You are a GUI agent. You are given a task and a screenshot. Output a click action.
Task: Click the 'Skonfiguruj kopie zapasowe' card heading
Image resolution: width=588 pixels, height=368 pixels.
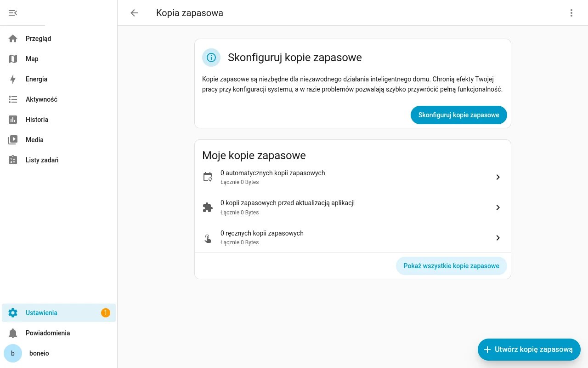295,57
